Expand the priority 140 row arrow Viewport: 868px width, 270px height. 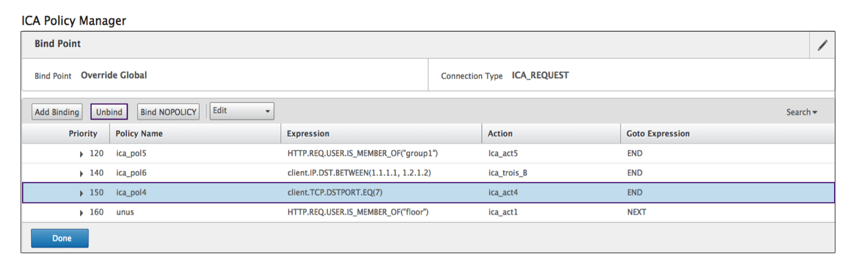coord(81,174)
